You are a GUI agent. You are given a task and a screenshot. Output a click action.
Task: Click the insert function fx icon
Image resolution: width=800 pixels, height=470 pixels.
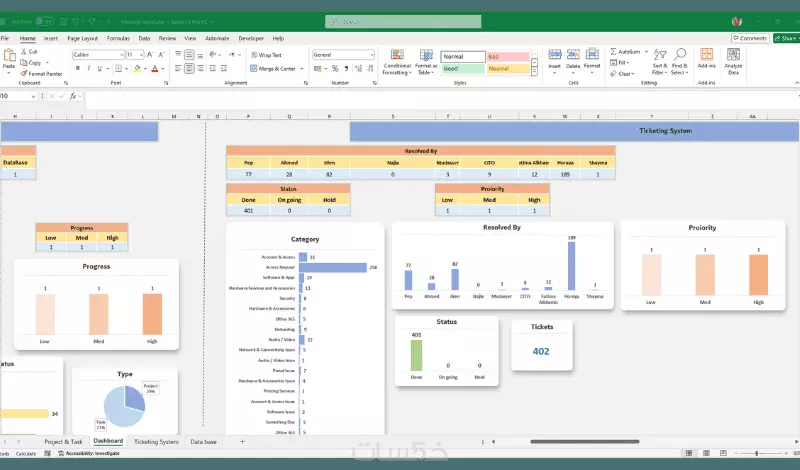[x=73, y=96]
